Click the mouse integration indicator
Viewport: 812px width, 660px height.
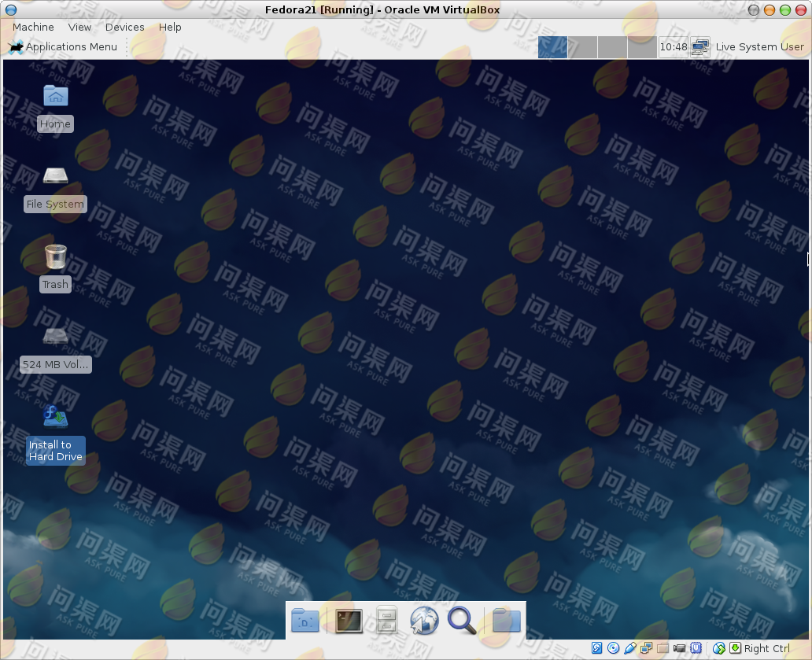719,648
